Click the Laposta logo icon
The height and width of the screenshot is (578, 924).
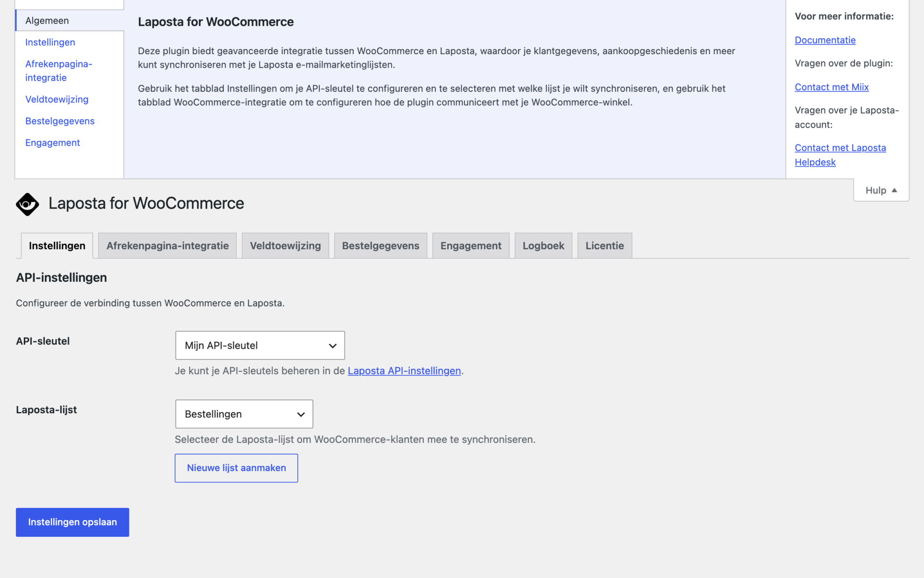(27, 204)
